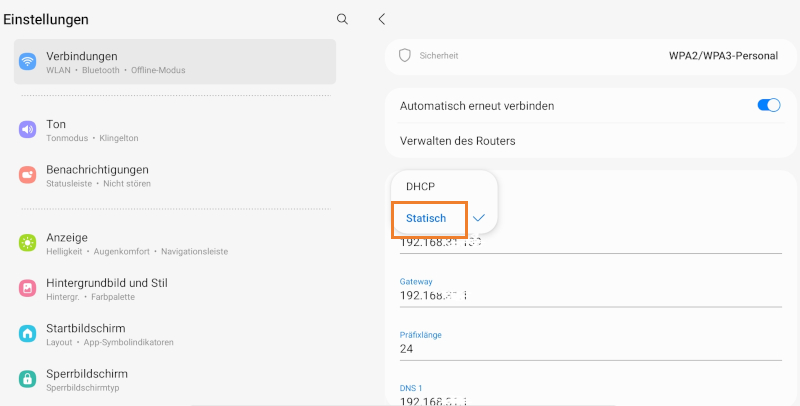The width and height of the screenshot is (800, 406).
Task: Click the Einstellungen title
Action: coord(46,19)
